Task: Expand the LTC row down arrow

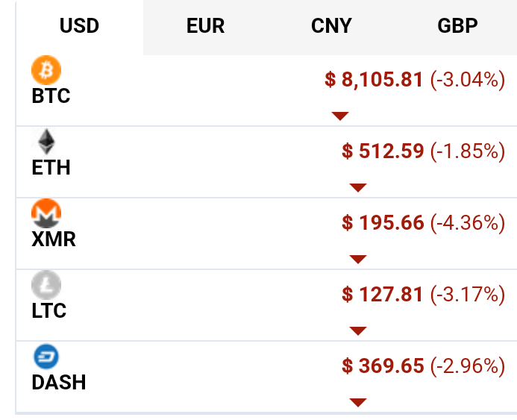Action: (x=358, y=331)
